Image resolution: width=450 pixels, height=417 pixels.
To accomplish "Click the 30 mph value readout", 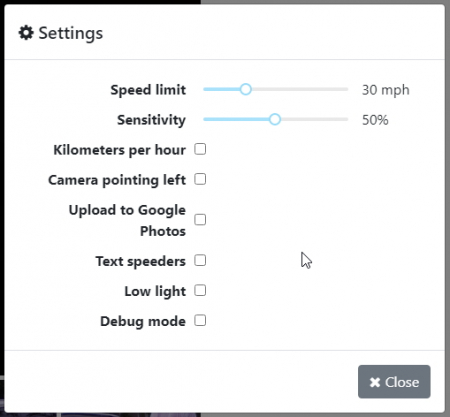I will coord(386,90).
